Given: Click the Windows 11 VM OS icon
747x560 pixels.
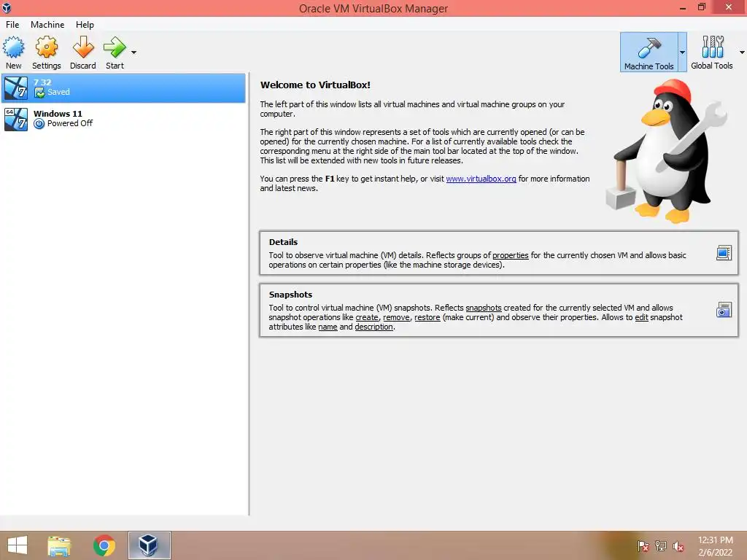Looking at the screenshot, I should click(16, 119).
